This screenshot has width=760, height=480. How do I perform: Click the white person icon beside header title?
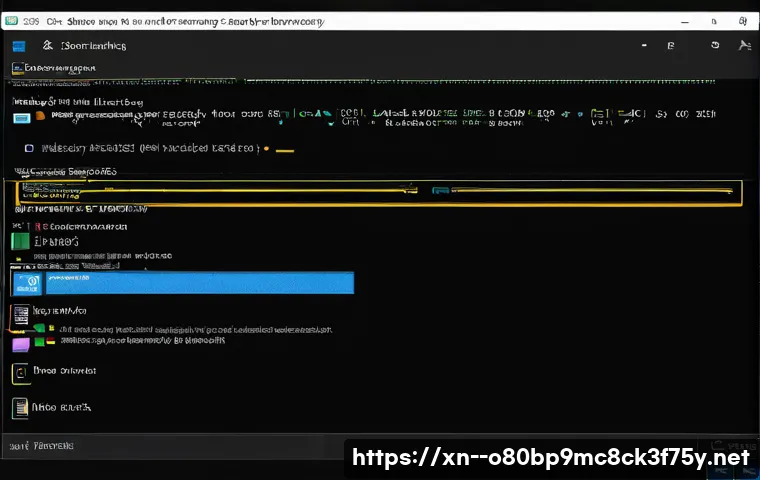pyautogui.click(x=48, y=45)
